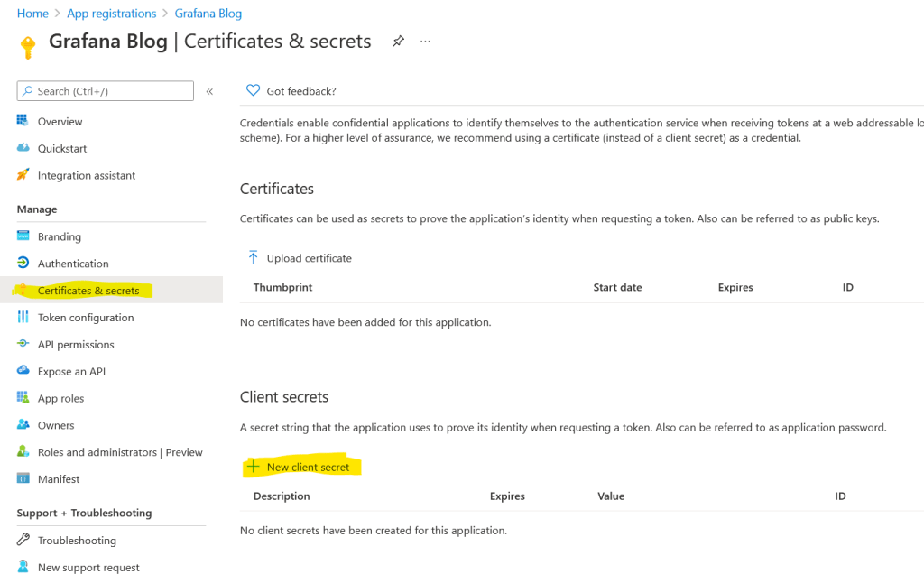This screenshot has height=584, width=924.
Task: Click the Owners people icon
Action: pyautogui.click(x=23, y=425)
